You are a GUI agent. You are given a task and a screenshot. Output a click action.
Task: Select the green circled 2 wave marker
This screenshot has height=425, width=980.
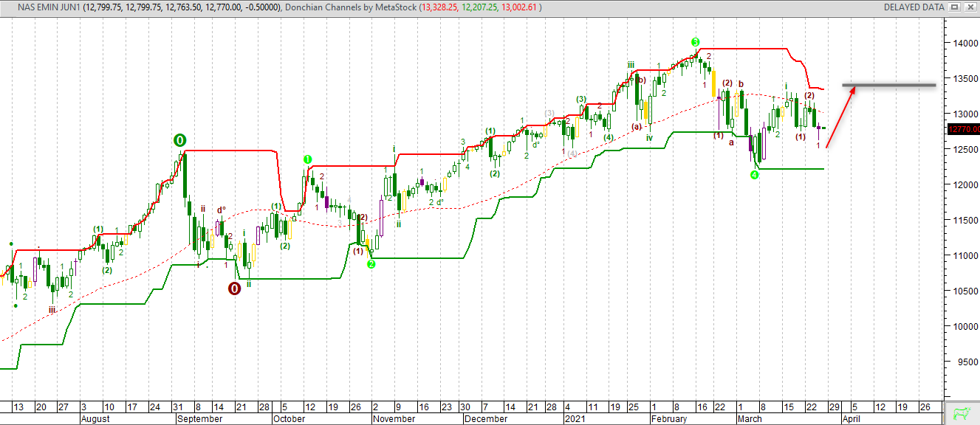pos(371,264)
